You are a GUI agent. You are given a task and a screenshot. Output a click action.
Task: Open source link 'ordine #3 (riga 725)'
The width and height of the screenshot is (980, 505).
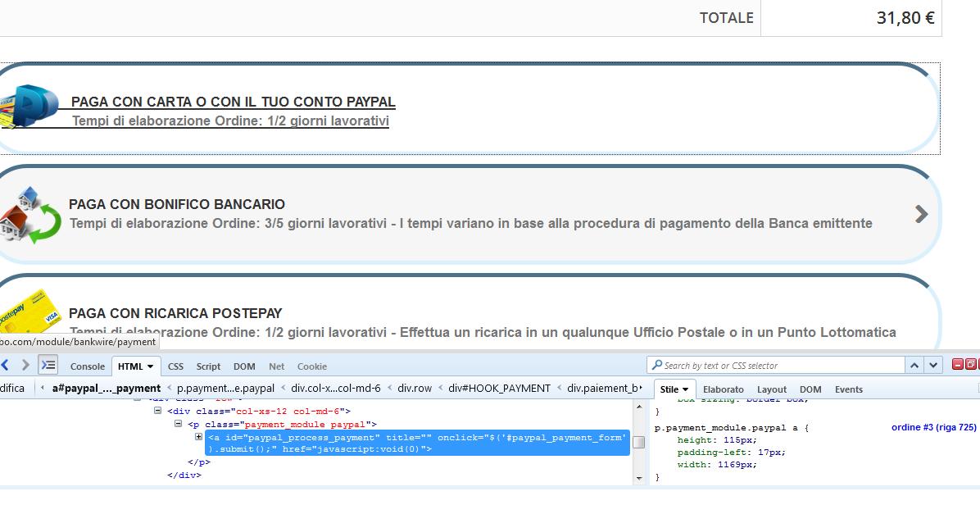(x=933, y=427)
